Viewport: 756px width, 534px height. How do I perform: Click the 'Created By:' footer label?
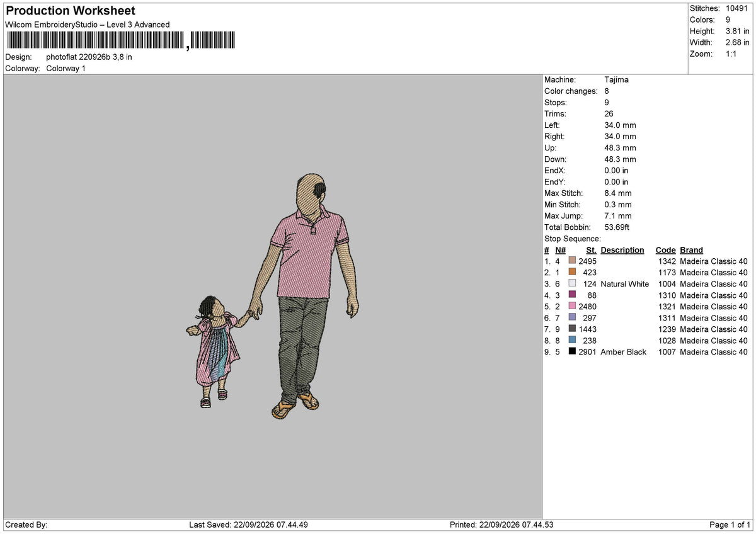pyautogui.click(x=26, y=525)
